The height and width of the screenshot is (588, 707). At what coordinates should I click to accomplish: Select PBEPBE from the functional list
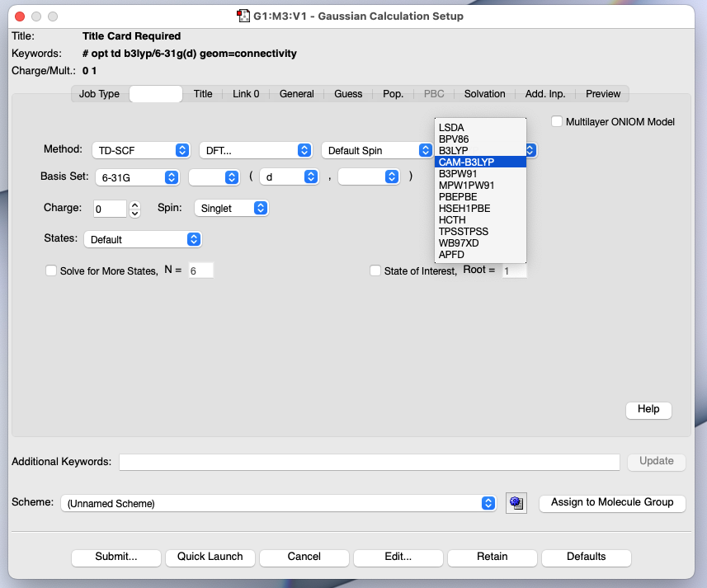480,196
